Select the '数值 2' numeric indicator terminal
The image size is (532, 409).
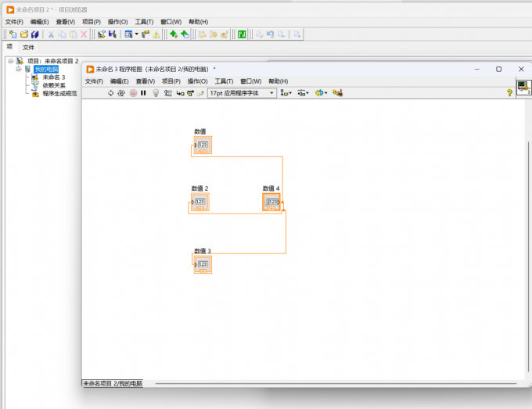pyautogui.click(x=200, y=202)
